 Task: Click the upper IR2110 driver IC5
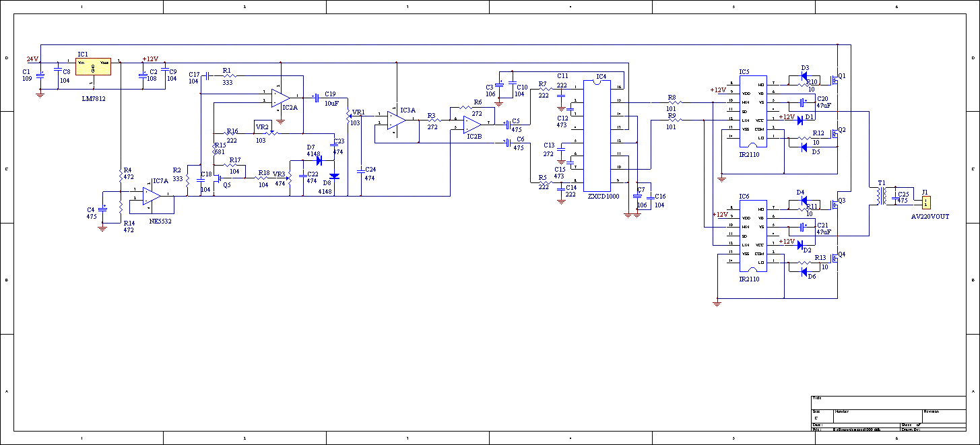(754, 111)
